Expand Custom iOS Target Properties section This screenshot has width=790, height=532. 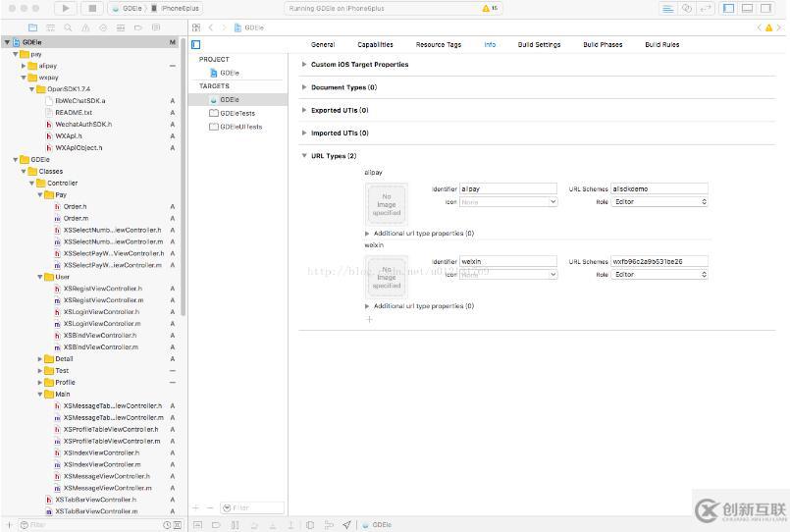[x=304, y=65]
